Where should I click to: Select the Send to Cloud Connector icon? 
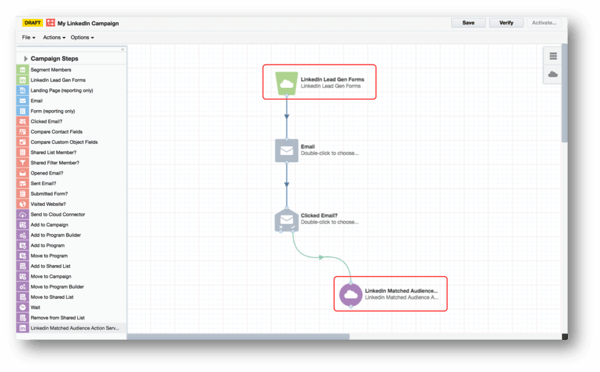pos(23,214)
